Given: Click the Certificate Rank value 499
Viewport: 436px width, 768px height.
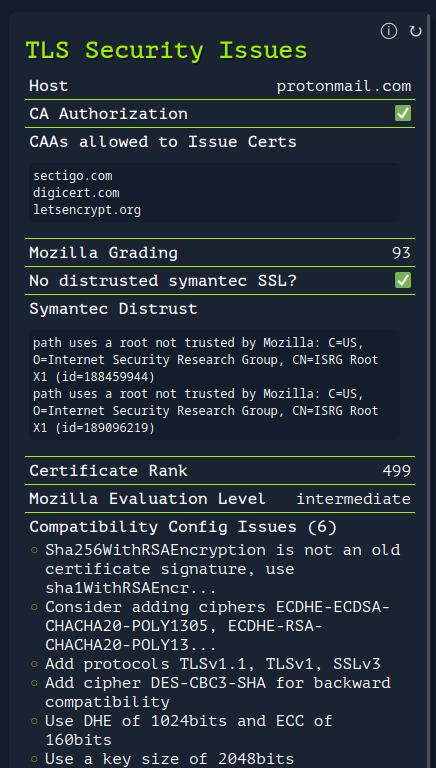Looking at the screenshot, I should click(x=396, y=471).
